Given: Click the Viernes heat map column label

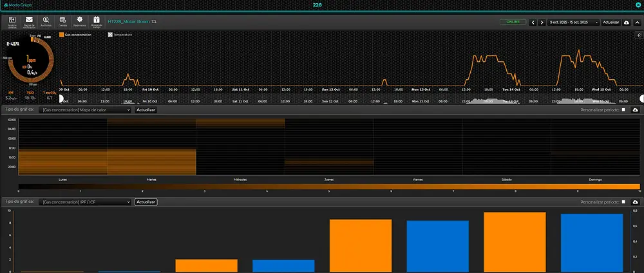Looking at the screenshot, I should point(418,180).
